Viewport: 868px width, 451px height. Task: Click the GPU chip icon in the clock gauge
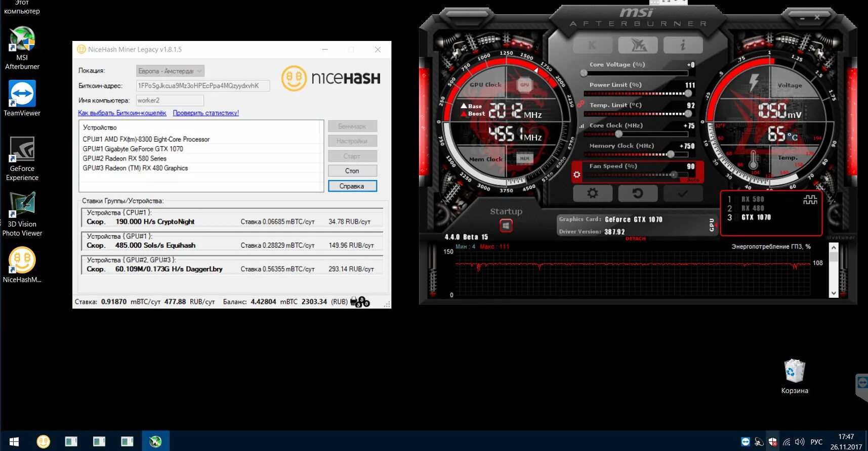click(x=524, y=85)
